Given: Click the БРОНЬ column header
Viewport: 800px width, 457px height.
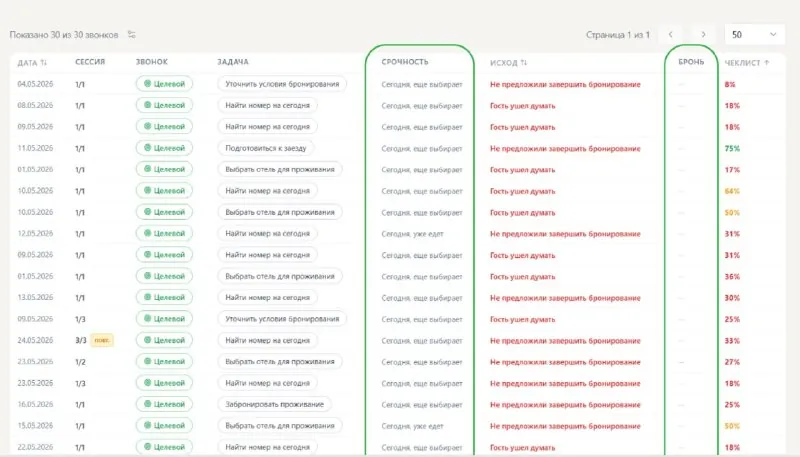Looking at the screenshot, I should click(691, 62).
